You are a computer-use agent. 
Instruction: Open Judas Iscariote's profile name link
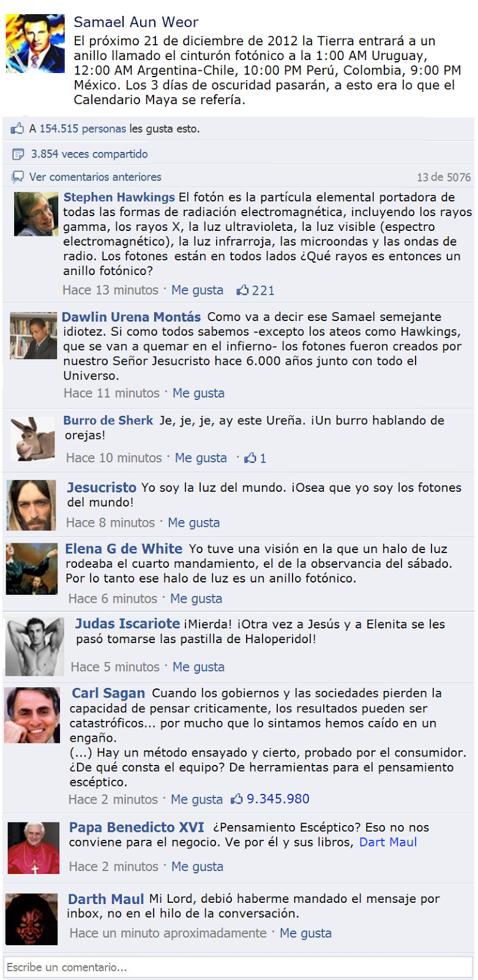[127, 624]
